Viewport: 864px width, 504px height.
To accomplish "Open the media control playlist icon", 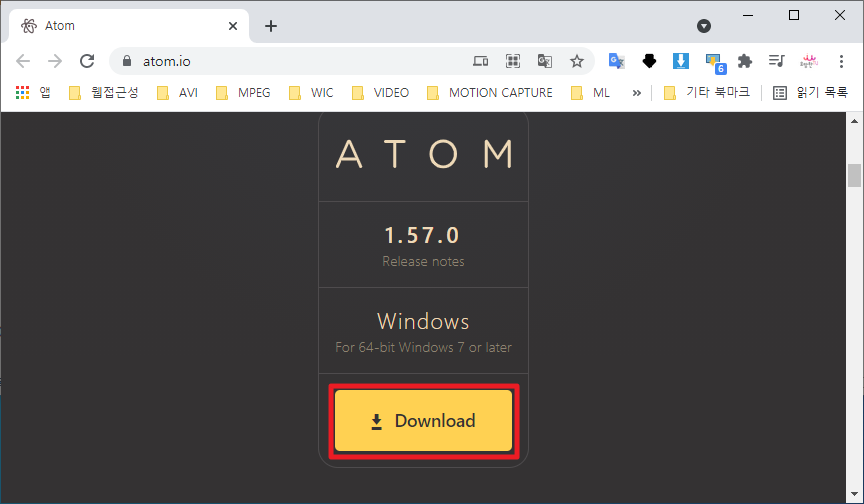I will 777,61.
